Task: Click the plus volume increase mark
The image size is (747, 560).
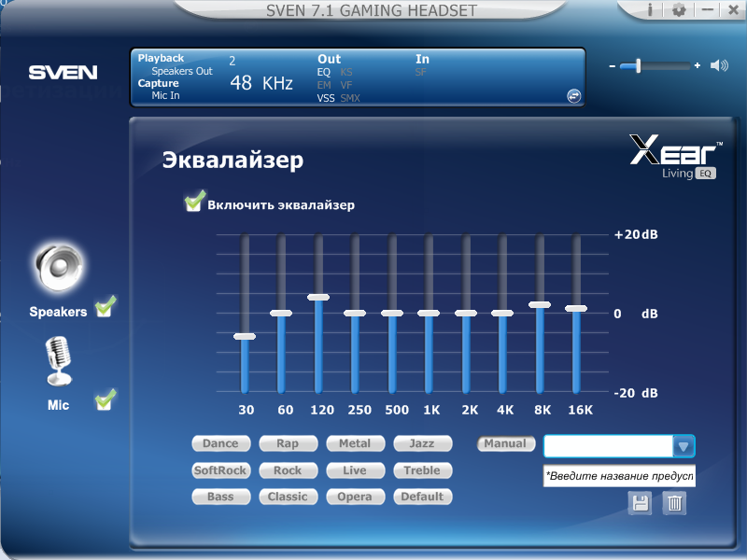Action: click(x=697, y=65)
